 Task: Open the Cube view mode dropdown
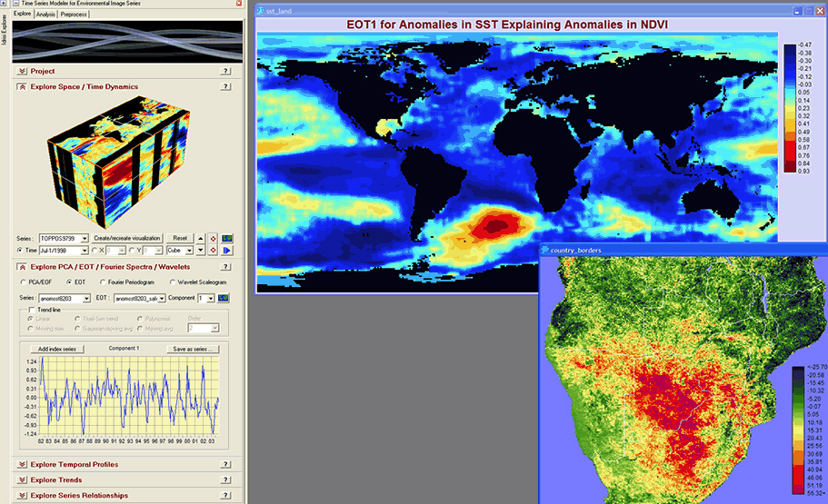pyautogui.click(x=188, y=251)
